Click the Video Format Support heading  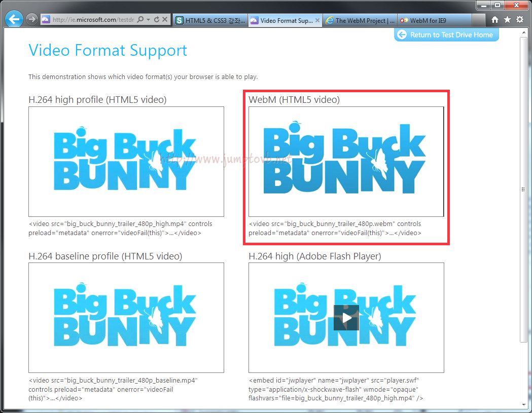[x=108, y=50]
